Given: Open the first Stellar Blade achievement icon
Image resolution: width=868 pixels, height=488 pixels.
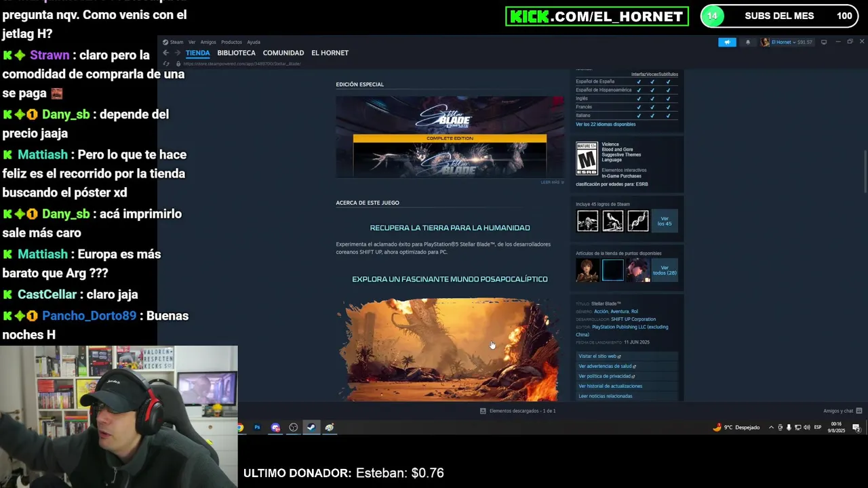Looking at the screenshot, I should click(x=587, y=221).
